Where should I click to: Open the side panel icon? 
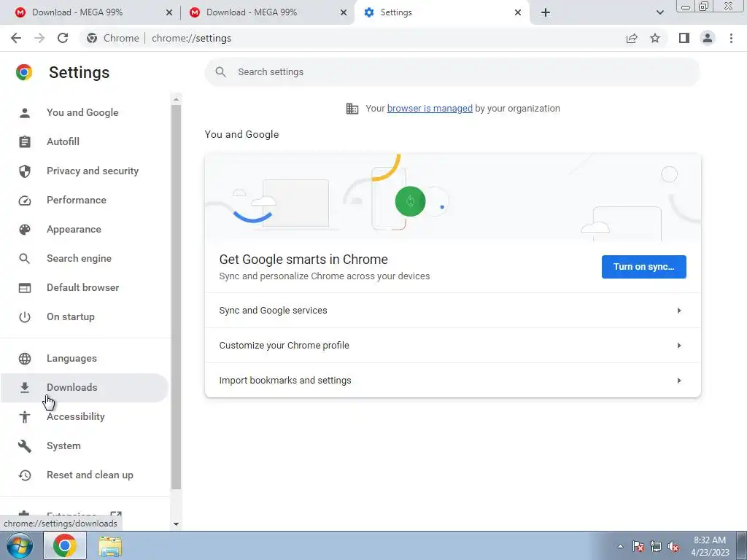tap(684, 38)
